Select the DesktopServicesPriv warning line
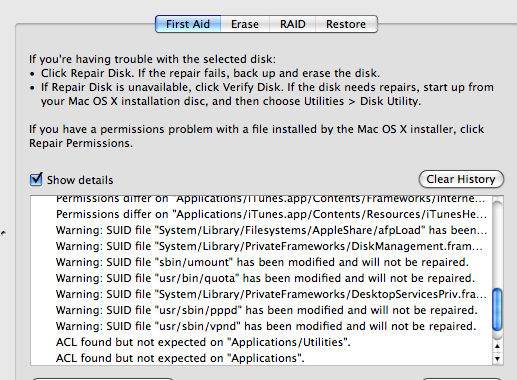 271,294
